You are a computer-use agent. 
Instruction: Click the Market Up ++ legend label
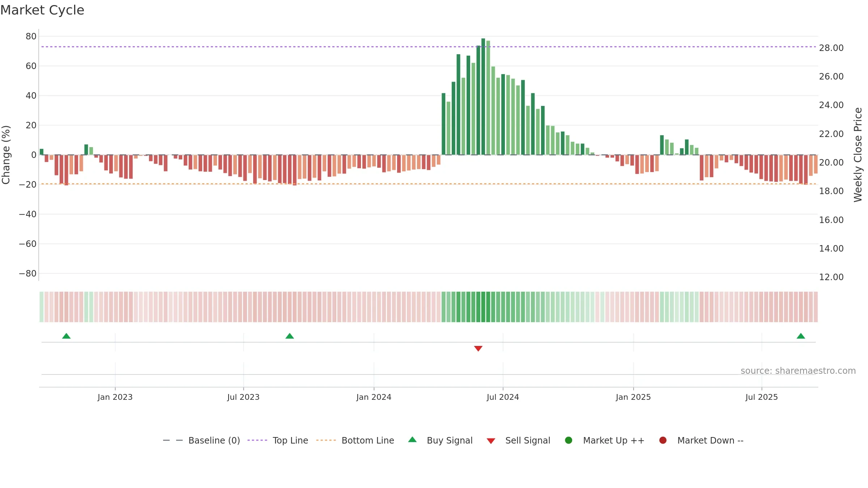point(614,441)
